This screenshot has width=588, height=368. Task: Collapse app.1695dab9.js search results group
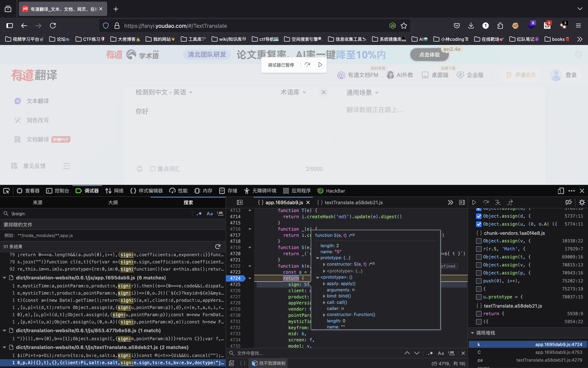click(x=4, y=278)
